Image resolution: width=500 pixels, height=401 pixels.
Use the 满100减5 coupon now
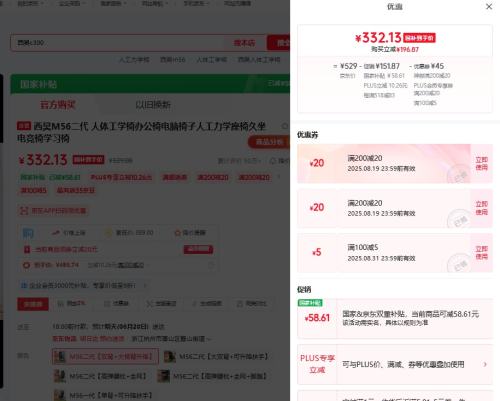(x=481, y=253)
